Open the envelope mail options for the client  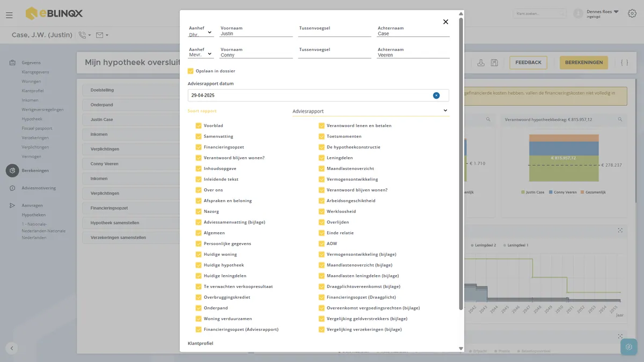point(102,35)
